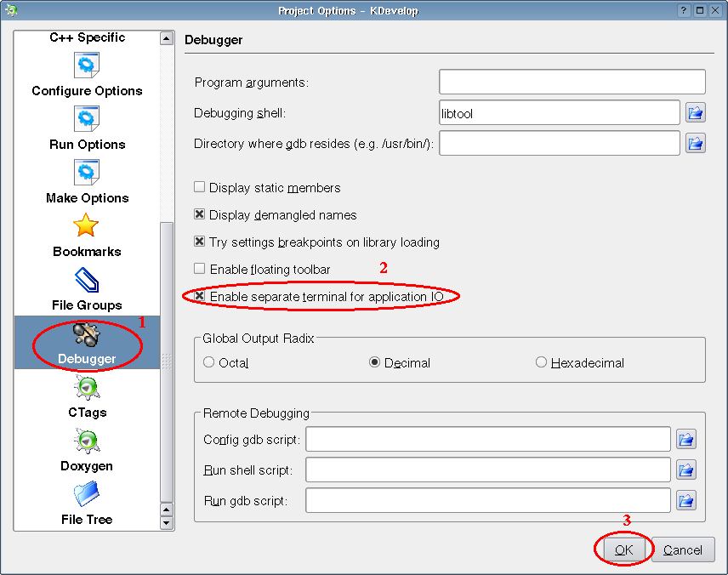Click the Bookmarks label in sidebar
This screenshot has height=575, width=728.
click(x=87, y=252)
